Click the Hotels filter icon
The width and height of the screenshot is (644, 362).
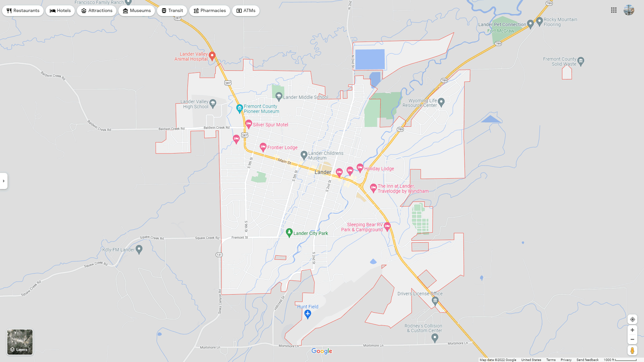tap(52, 11)
